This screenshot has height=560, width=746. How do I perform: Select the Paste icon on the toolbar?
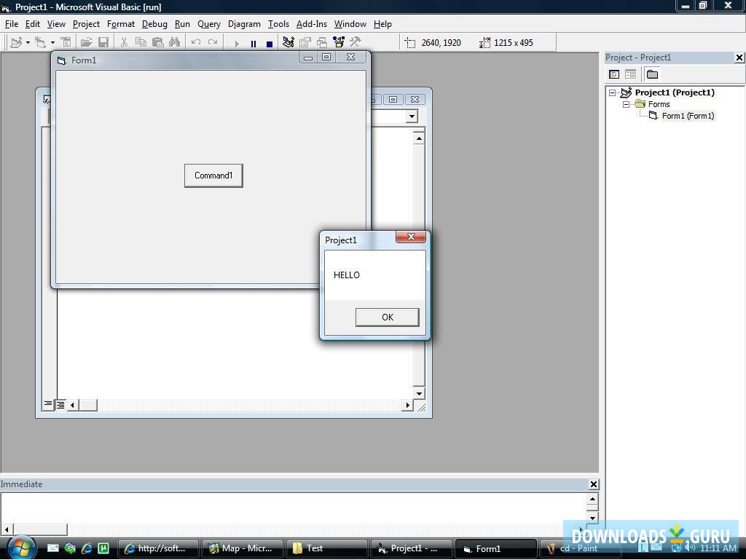[x=157, y=42]
